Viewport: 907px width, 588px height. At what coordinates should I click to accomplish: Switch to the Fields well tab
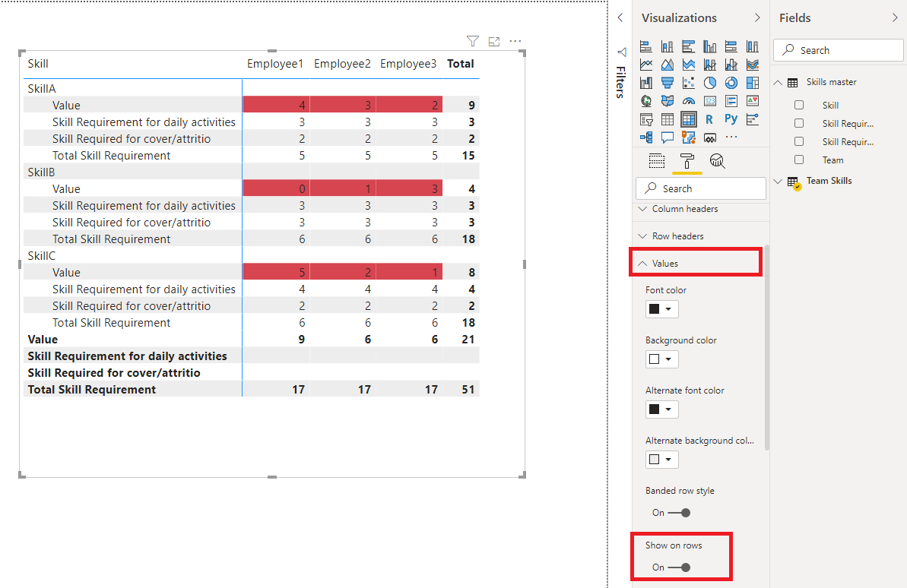pyautogui.click(x=657, y=161)
